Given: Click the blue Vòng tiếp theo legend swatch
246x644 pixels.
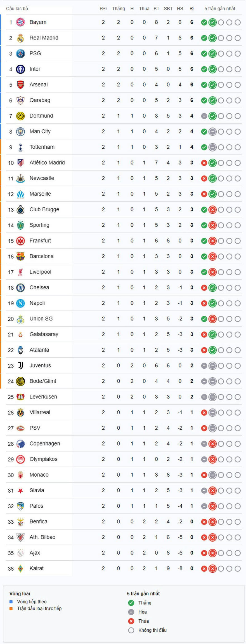Looking at the screenshot, I should pyautogui.click(x=11, y=601).
